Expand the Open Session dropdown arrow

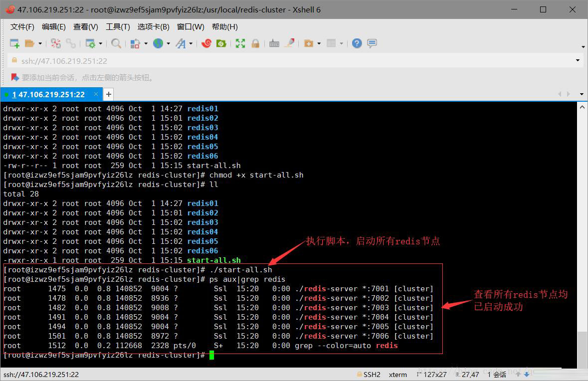click(40, 43)
